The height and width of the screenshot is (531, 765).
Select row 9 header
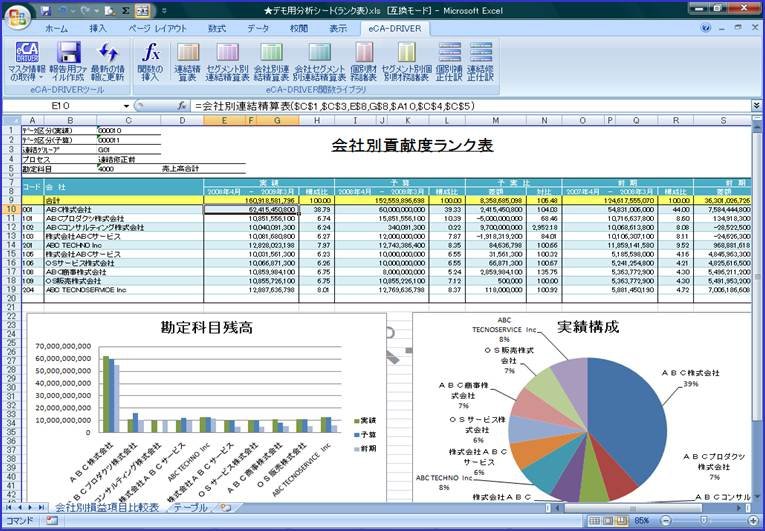[12, 200]
